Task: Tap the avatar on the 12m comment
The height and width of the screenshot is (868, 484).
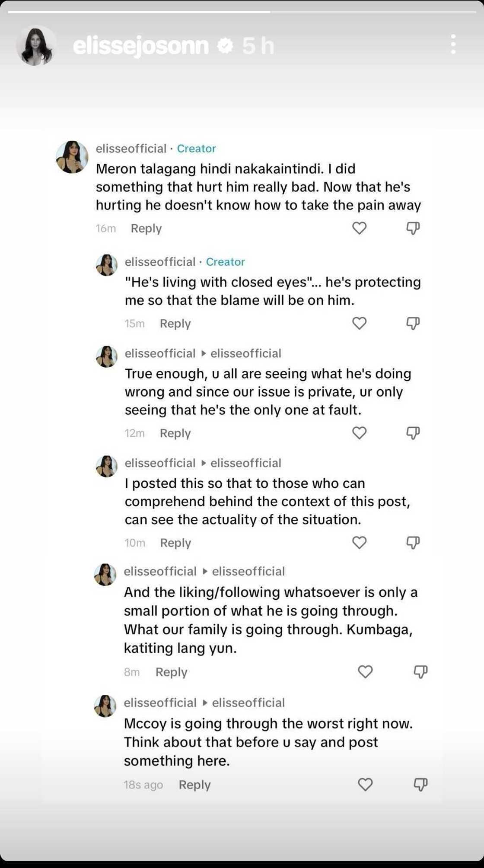Action: (x=106, y=356)
